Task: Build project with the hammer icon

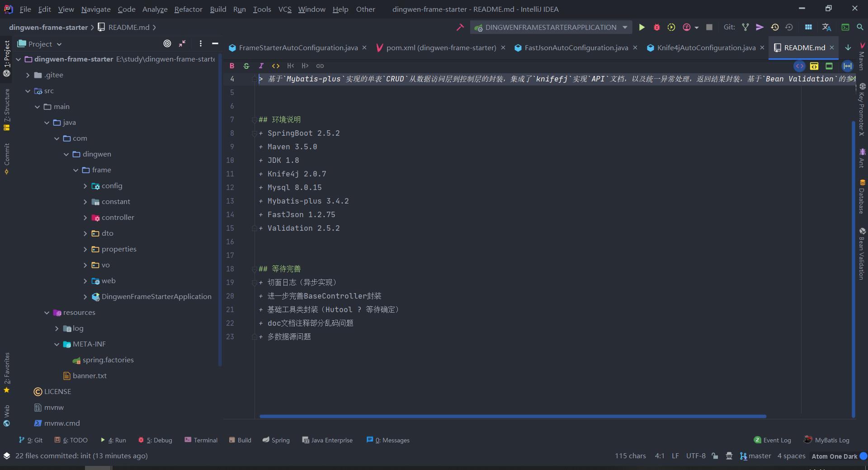Action: tap(460, 27)
